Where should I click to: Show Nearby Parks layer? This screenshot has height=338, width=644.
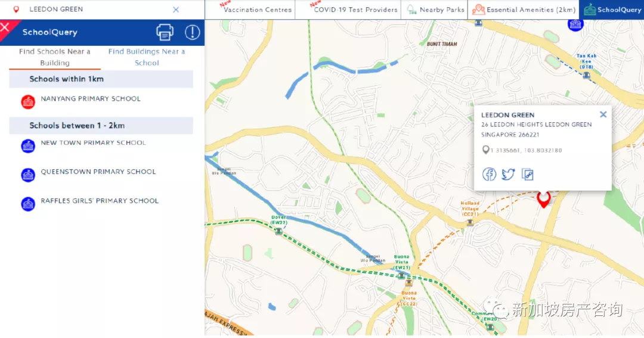coord(435,10)
